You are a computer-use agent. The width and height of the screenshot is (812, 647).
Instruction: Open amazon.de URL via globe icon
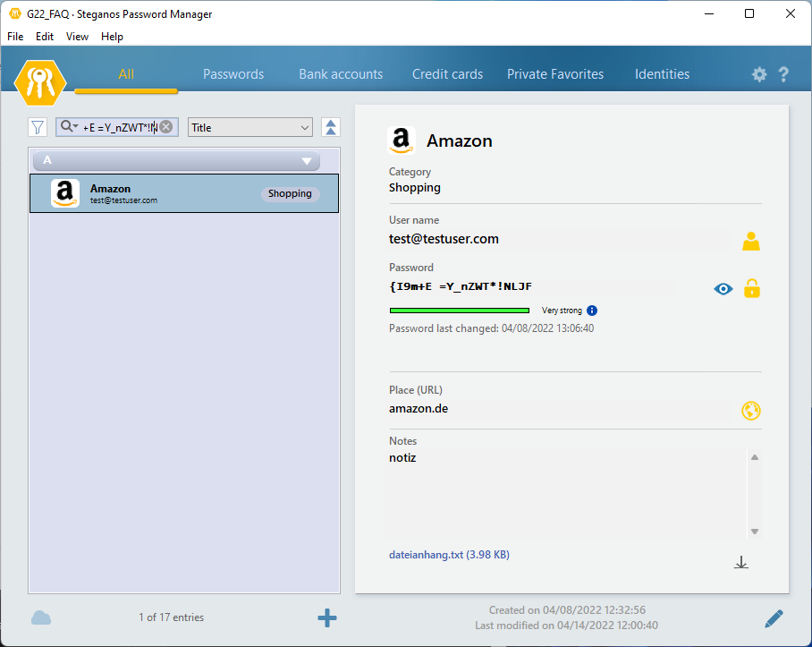coord(751,411)
